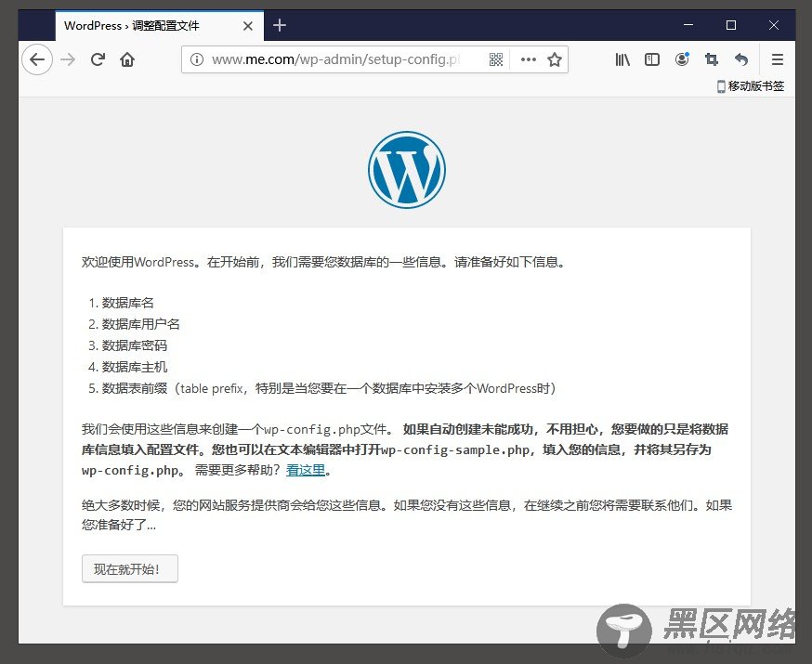Click the 欢迎使用WordPress welcome sentence
Image resolution: width=812 pixels, height=664 pixels.
(323, 262)
